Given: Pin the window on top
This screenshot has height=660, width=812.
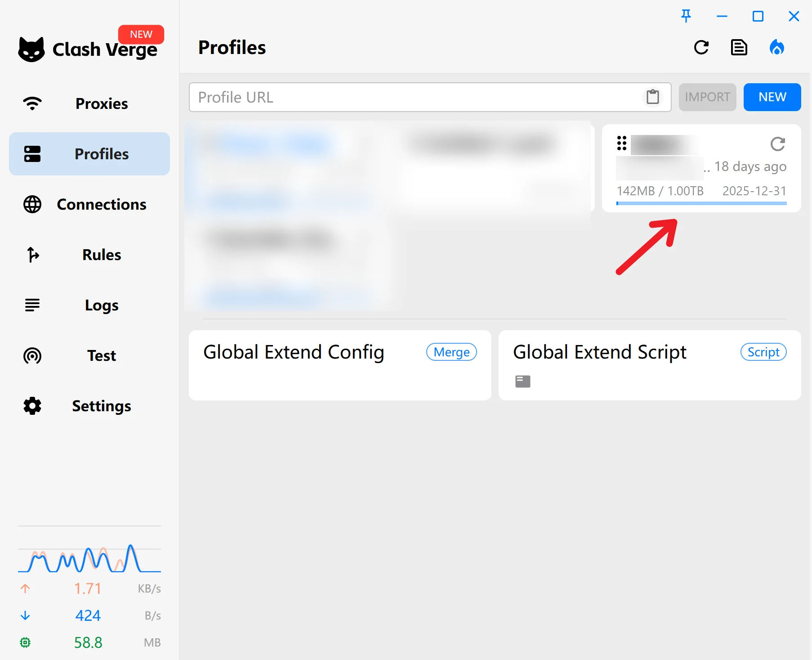Looking at the screenshot, I should click(x=686, y=16).
